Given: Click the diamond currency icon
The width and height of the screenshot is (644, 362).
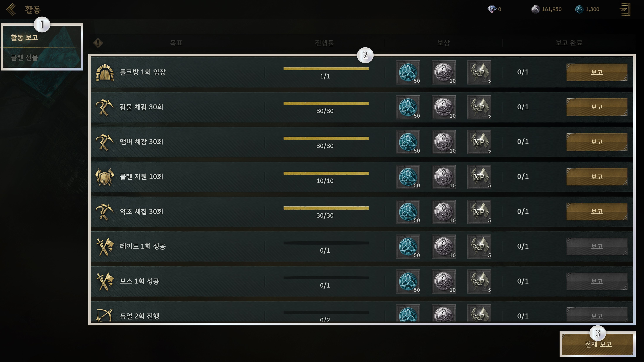Looking at the screenshot, I should click(492, 9).
